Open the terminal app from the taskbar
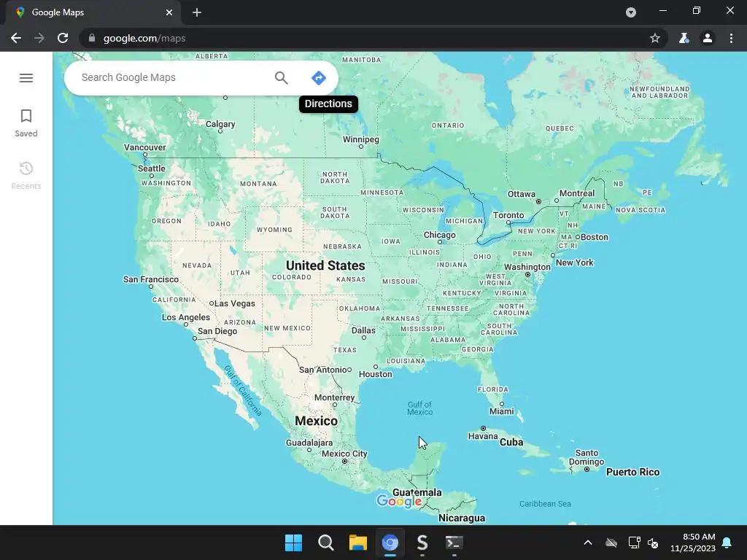The height and width of the screenshot is (560, 747). [x=454, y=542]
